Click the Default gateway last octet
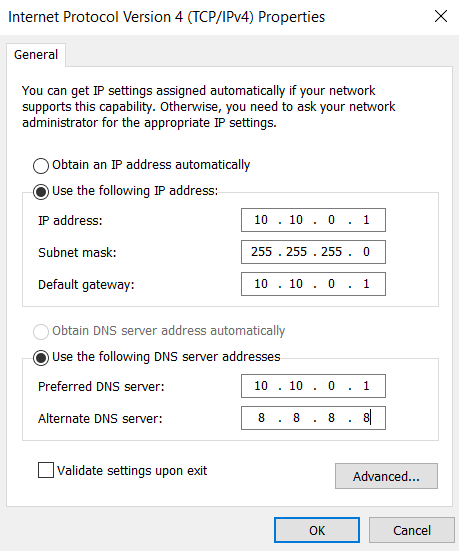 pyautogui.click(x=366, y=284)
